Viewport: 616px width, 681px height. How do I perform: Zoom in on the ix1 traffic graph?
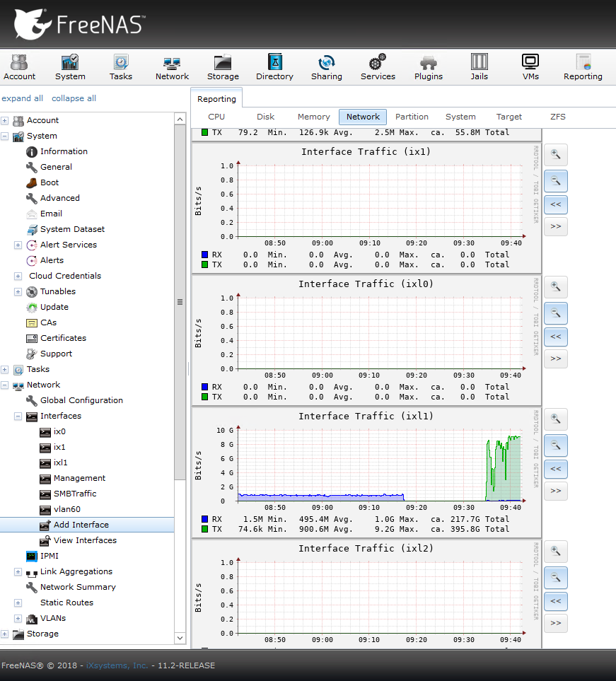click(556, 154)
